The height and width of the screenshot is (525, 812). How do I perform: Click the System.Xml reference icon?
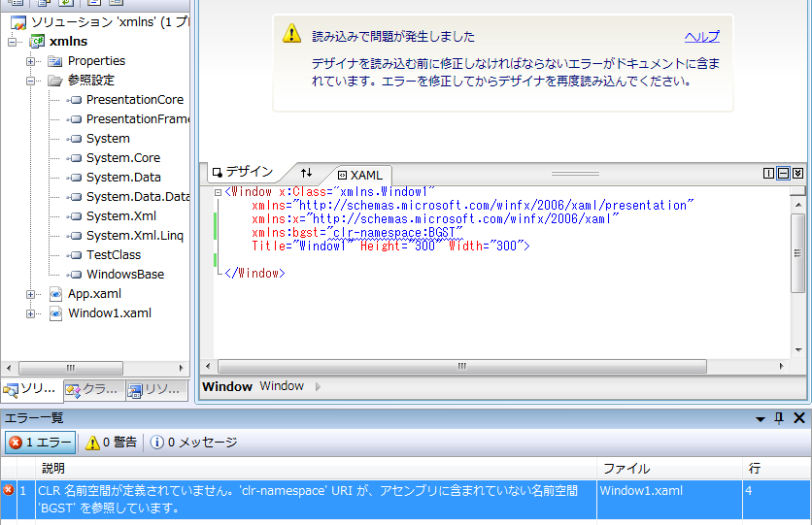point(75,216)
